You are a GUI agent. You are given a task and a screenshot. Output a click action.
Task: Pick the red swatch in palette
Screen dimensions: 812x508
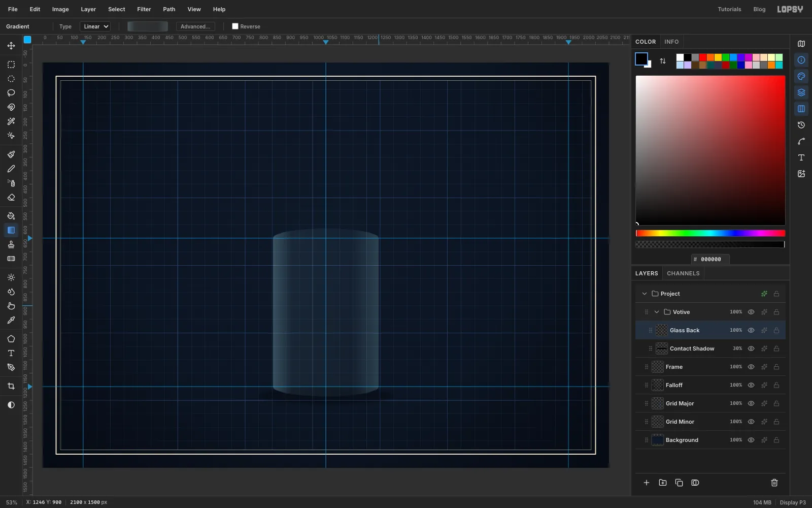click(x=703, y=57)
